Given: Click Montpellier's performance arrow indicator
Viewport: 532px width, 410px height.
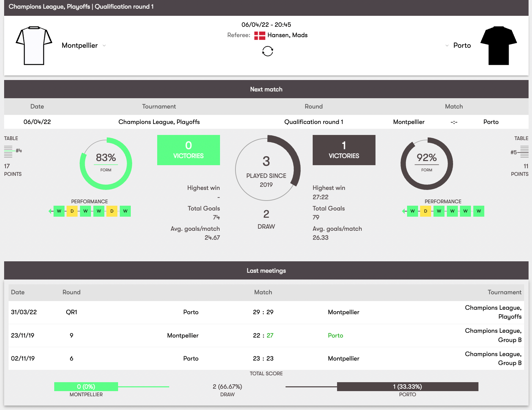Looking at the screenshot, I should click(50, 211).
